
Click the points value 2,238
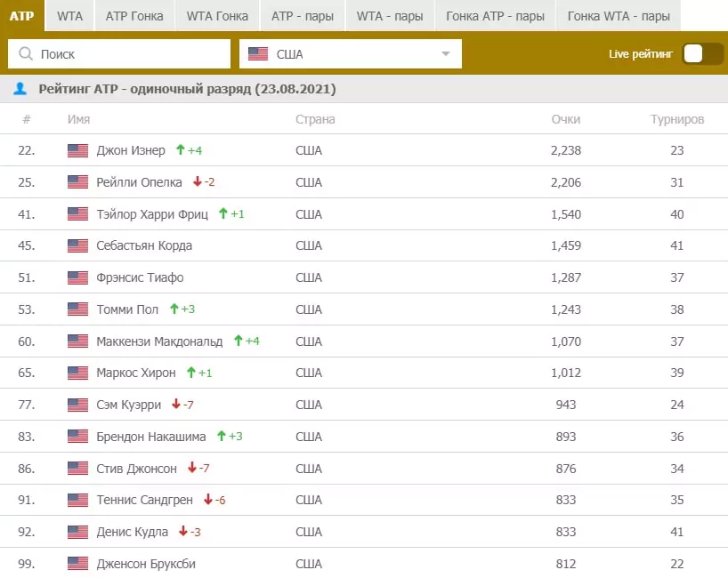(566, 150)
